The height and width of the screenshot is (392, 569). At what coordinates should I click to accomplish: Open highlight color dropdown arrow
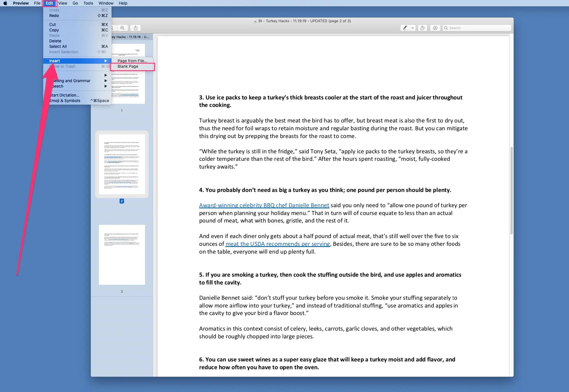coord(413,28)
